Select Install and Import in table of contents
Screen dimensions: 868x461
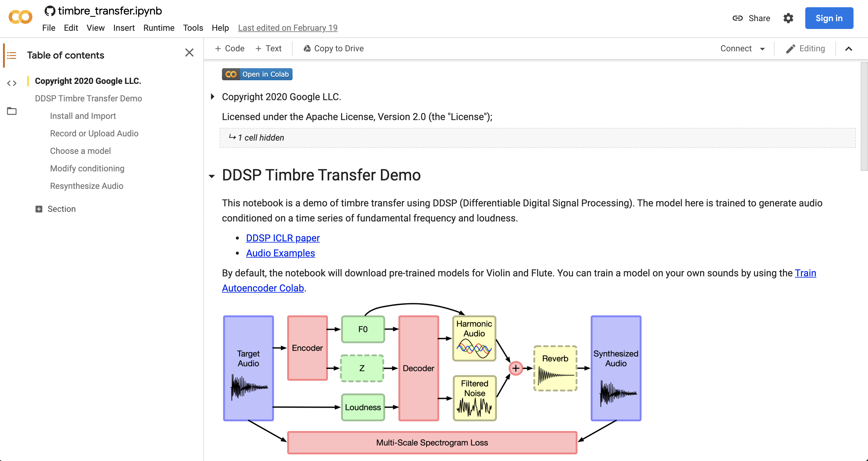click(x=83, y=115)
